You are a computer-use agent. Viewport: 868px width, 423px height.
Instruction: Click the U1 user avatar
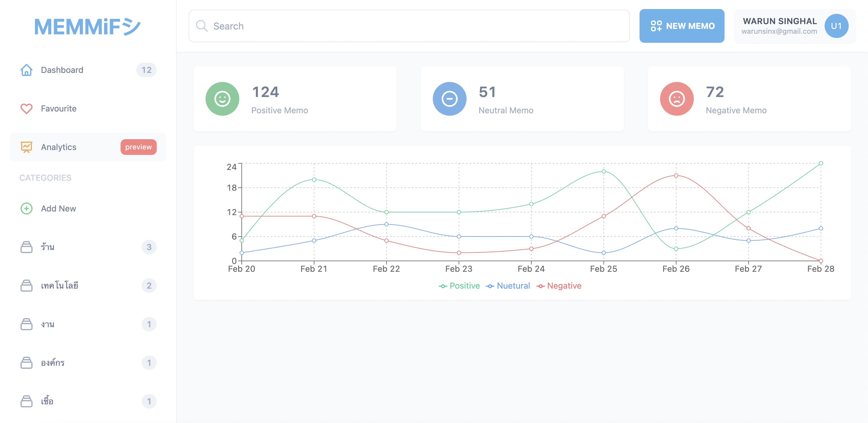(836, 26)
